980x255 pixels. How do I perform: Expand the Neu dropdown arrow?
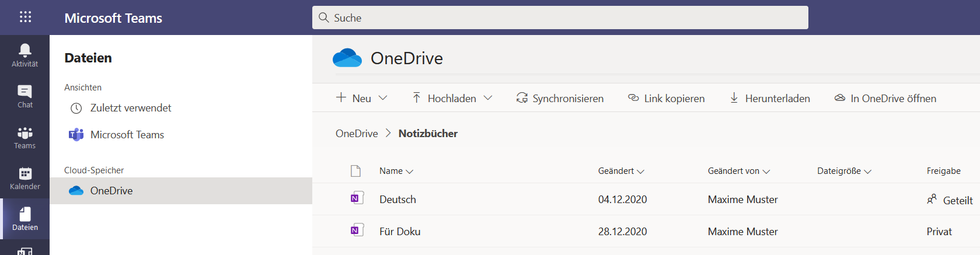(383, 98)
